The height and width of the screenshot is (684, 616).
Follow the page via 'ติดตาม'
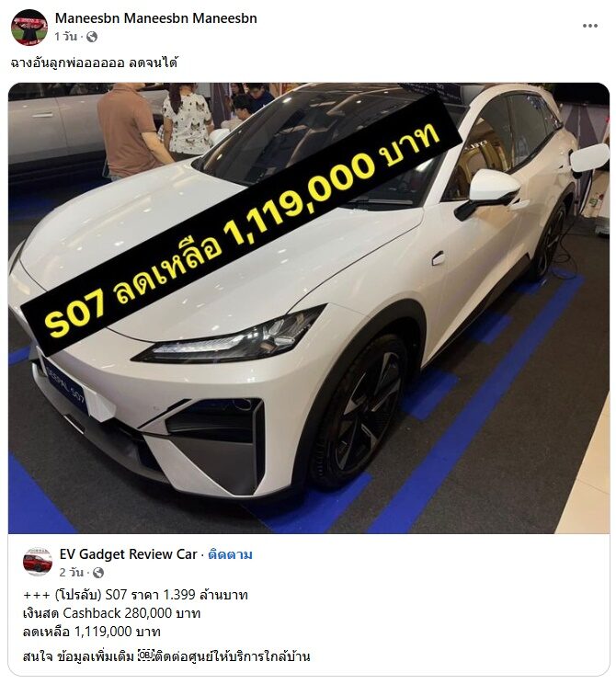pyautogui.click(x=230, y=555)
